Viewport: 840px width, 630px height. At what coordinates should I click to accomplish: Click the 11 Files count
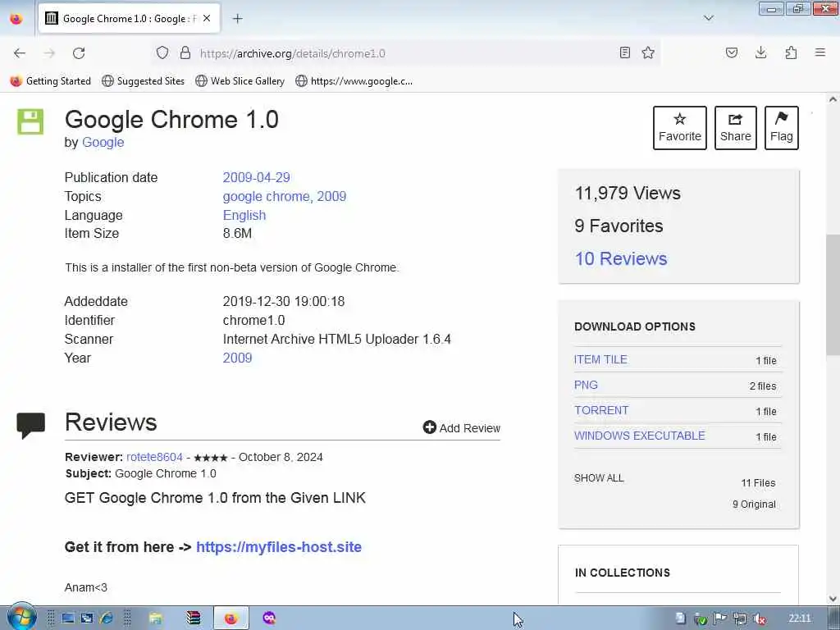pyautogui.click(x=758, y=482)
